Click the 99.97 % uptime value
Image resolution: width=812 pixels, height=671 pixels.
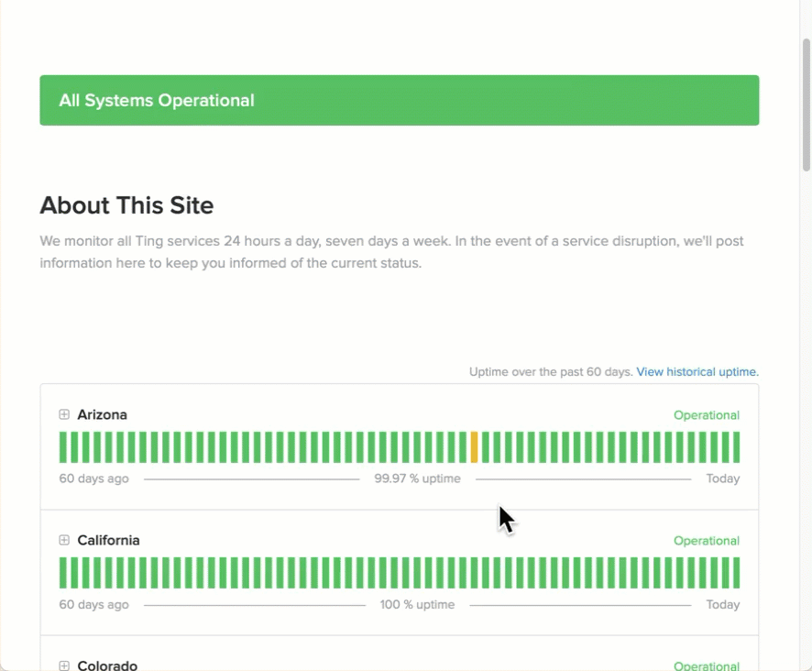(417, 478)
